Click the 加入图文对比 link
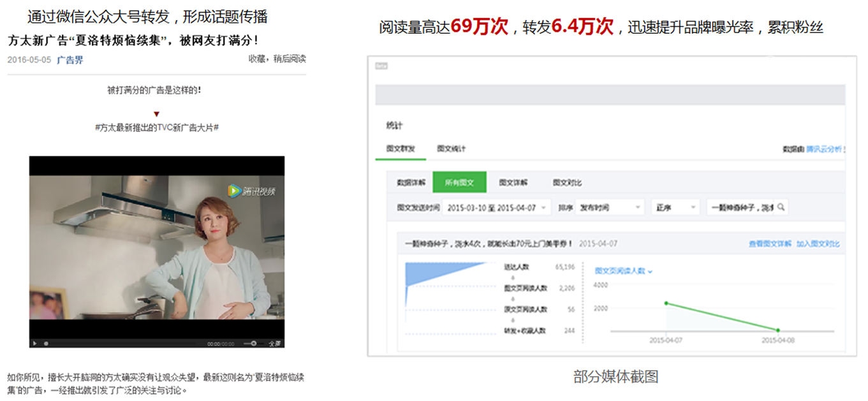This screenshot has height=401, width=868. tap(818, 244)
